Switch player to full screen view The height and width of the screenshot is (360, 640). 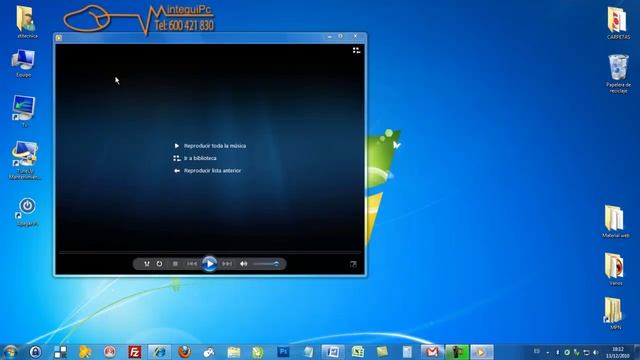[353, 264]
